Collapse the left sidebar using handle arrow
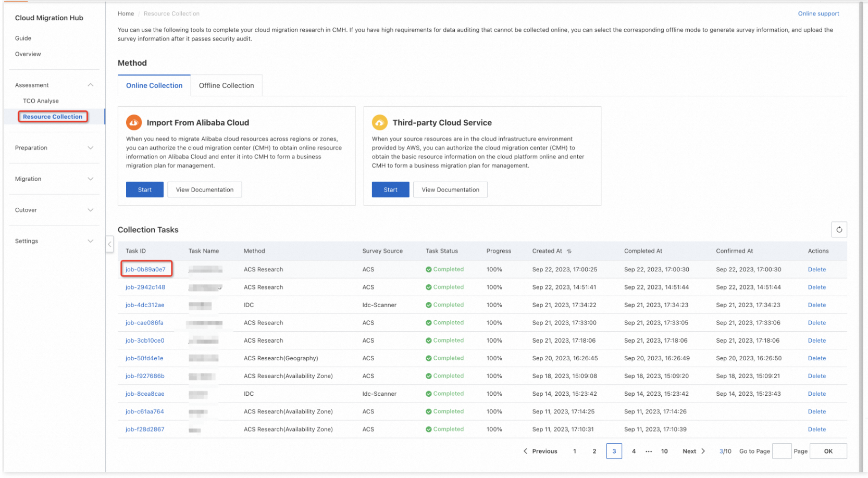 [109, 244]
